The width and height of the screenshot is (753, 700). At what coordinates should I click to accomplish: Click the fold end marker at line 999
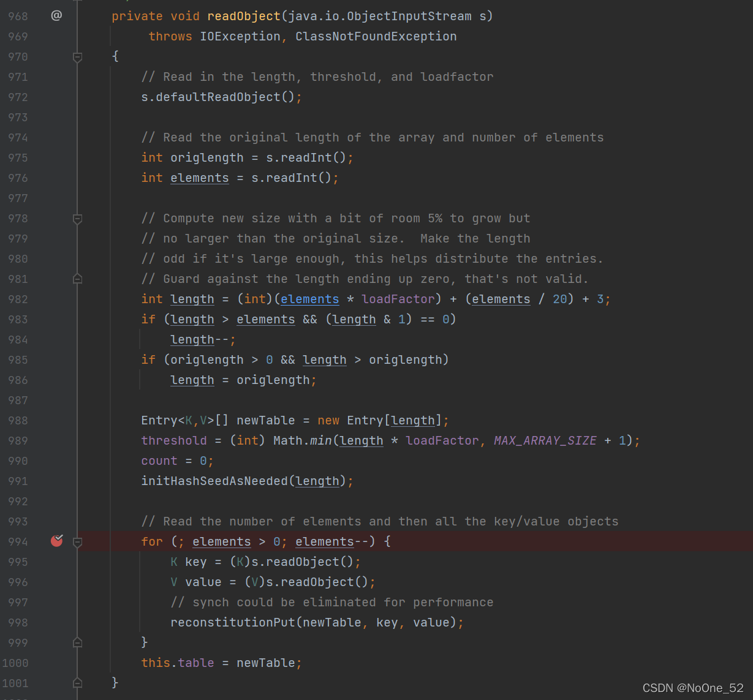(78, 642)
